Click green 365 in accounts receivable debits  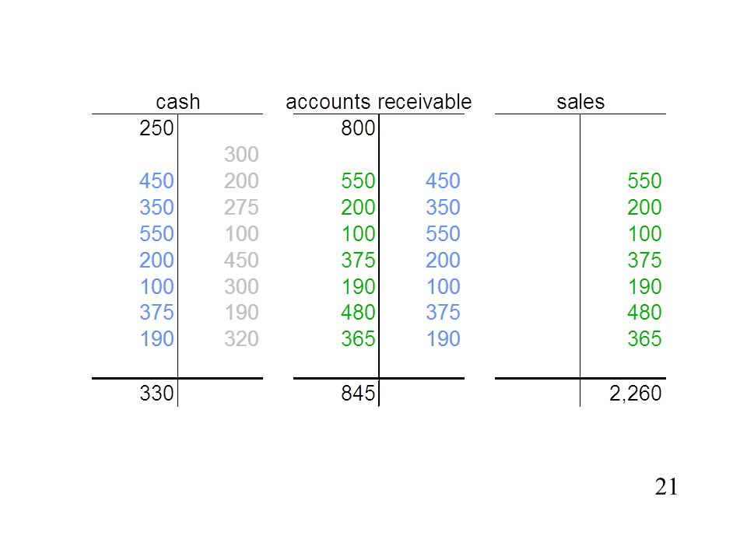click(358, 338)
